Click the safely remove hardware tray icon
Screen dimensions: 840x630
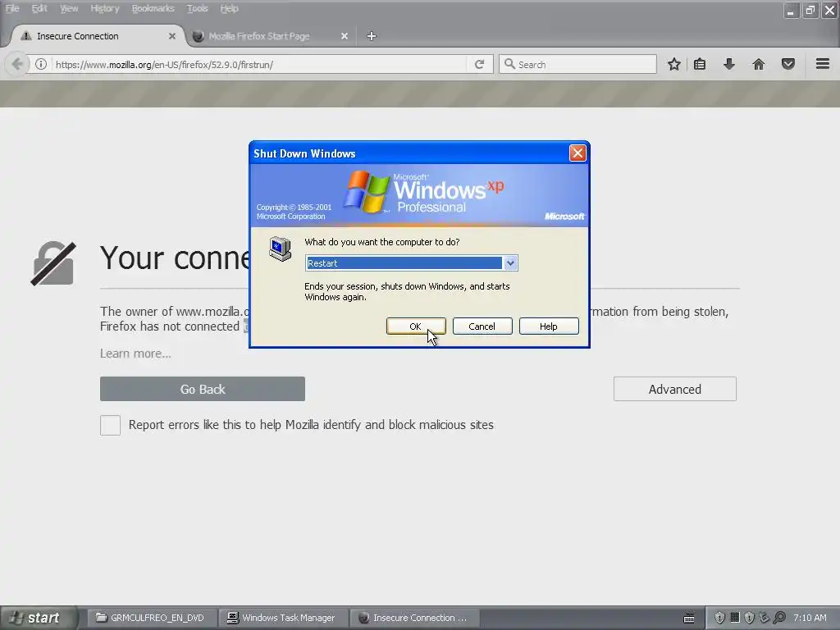tap(765, 618)
